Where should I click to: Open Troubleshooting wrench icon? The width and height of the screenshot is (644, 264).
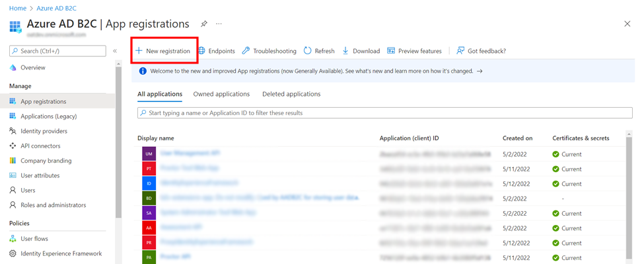coord(246,50)
